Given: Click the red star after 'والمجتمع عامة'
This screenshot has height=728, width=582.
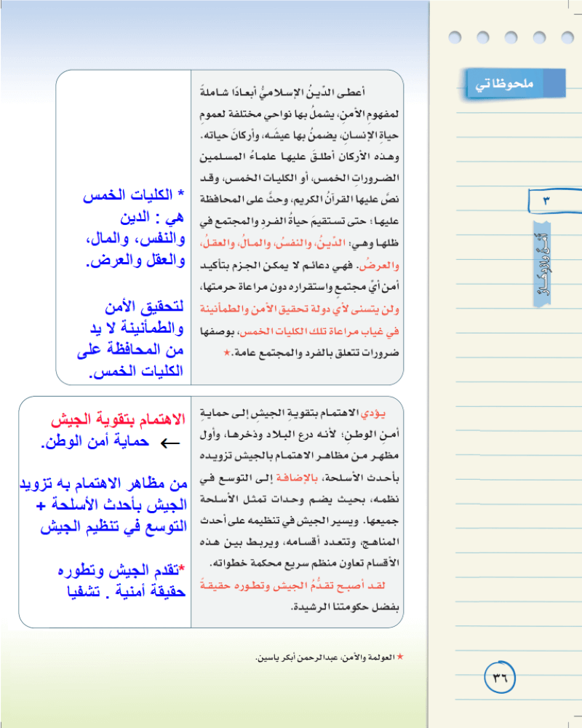Looking at the screenshot, I should 226,352.
